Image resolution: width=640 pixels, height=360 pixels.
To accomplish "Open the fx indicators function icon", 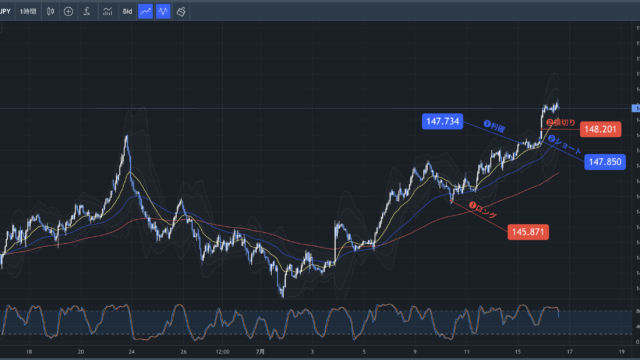I will (87, 11).
